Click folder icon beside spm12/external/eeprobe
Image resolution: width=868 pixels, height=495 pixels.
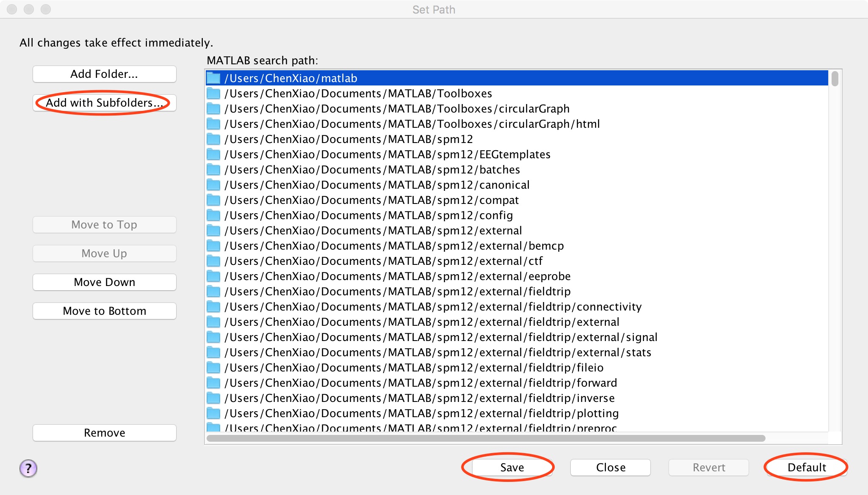[x=213, y=276]
